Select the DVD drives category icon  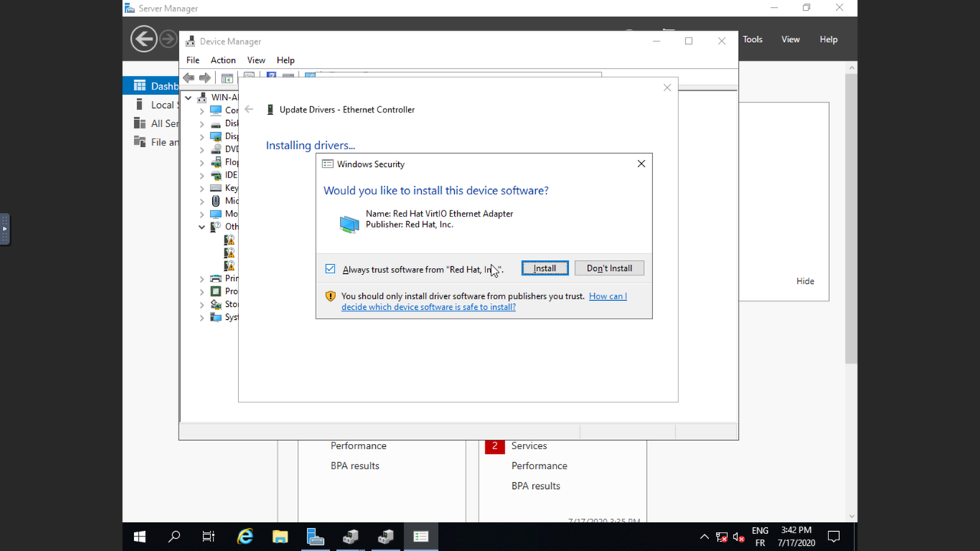(216, 149)
